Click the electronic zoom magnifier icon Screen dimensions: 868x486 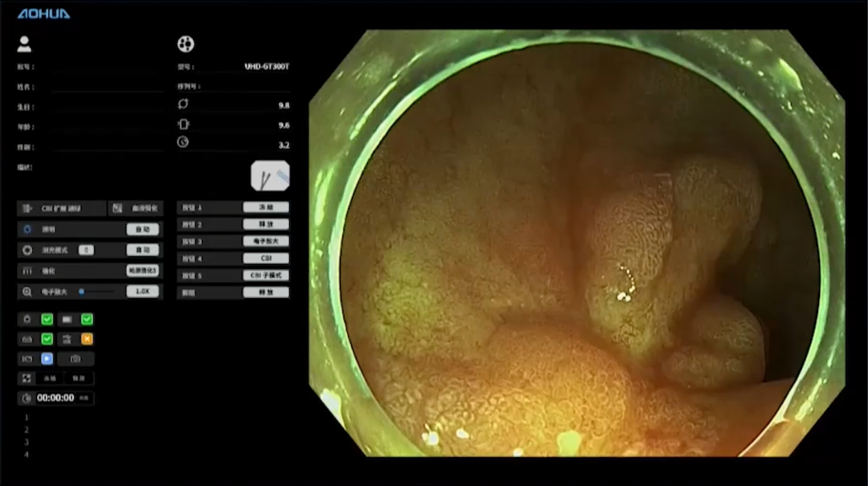27,292
